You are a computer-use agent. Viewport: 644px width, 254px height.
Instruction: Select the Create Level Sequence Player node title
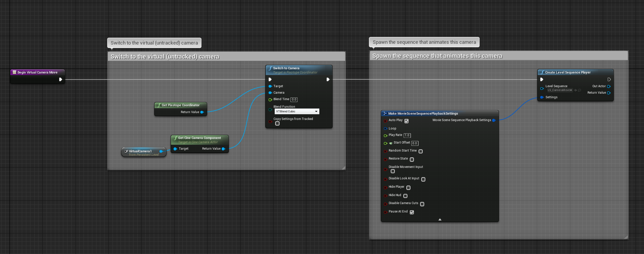pos(567,72)
